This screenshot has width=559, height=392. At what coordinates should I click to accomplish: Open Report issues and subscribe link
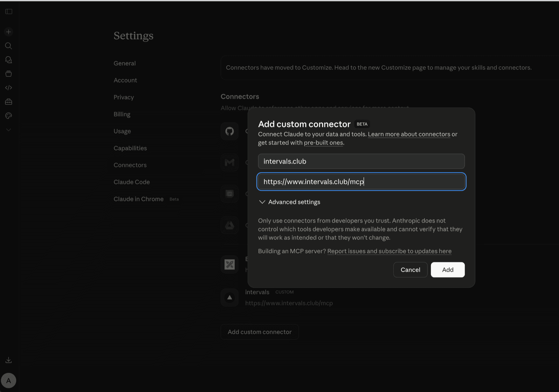click(x=389, y=251)
